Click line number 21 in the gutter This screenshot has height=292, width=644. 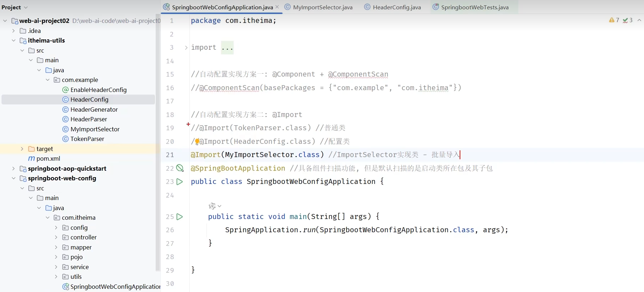coord(170,155)
